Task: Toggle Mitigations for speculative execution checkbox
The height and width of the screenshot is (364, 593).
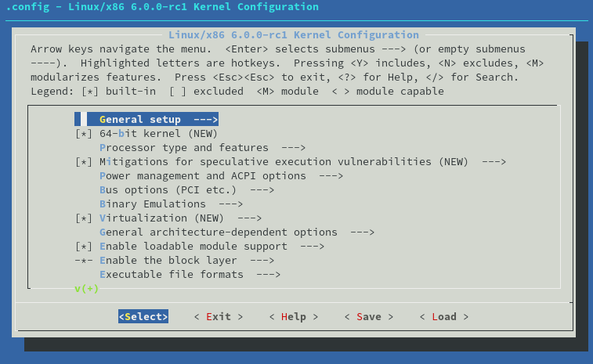Action: 84,162
